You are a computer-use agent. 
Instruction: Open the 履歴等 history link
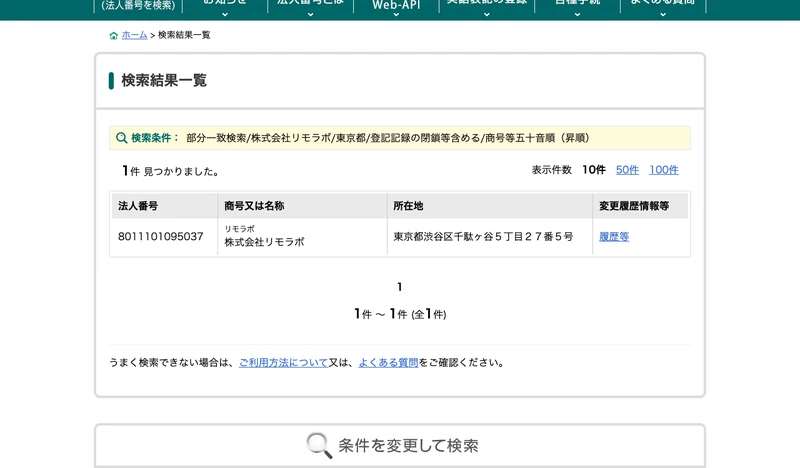614,237
